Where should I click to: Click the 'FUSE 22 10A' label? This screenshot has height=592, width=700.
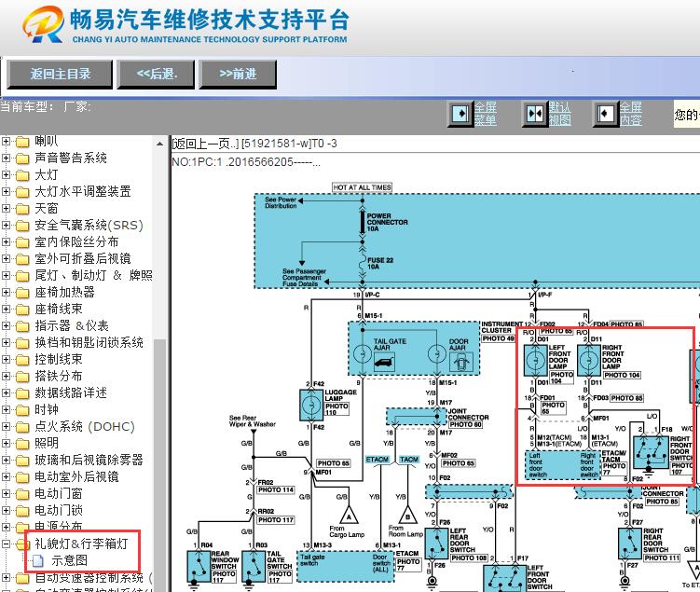[x=380, y=263]
